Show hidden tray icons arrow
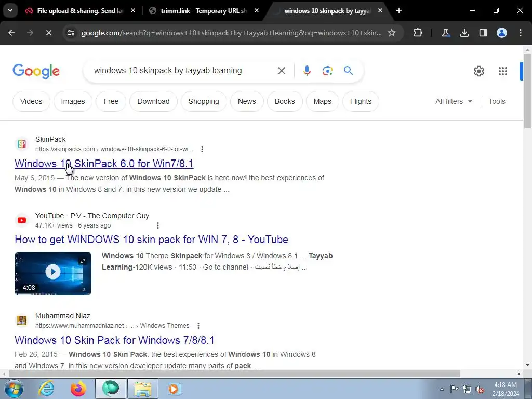This screenshot has height=399, width=532. pos(442,389)
